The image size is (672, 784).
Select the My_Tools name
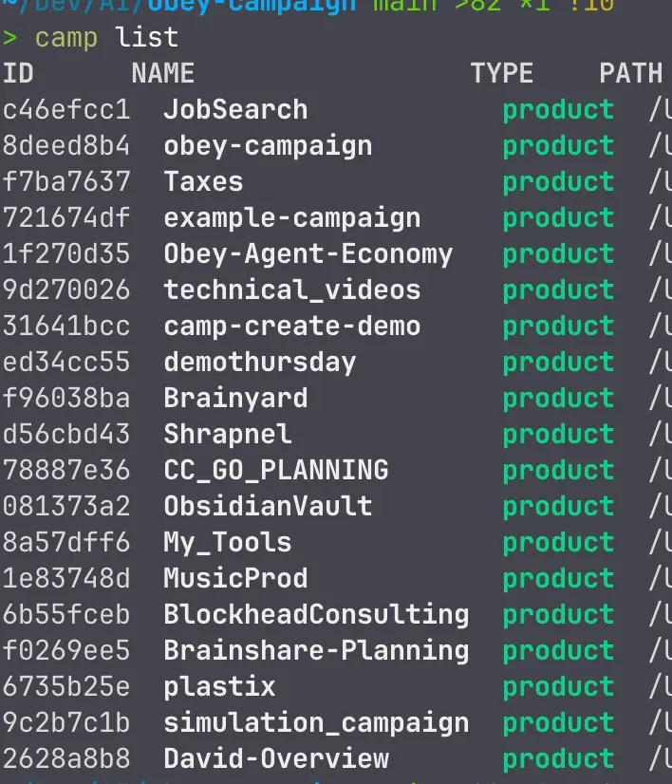pos(228,544)
